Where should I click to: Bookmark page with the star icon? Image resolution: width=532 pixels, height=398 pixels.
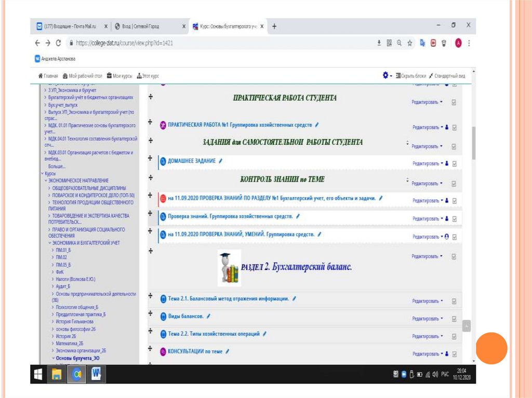click(409, 43)
